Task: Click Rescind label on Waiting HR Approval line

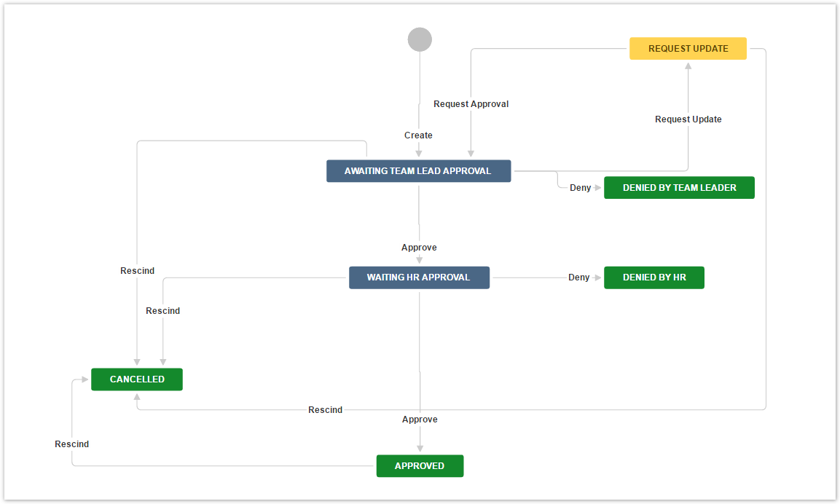Action: [162, 311]
